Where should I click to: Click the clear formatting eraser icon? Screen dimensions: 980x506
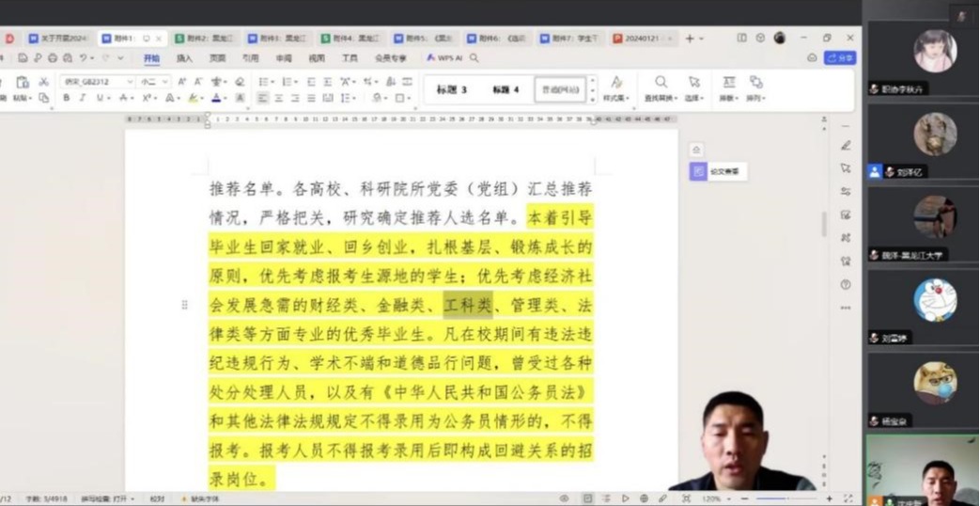240,82
